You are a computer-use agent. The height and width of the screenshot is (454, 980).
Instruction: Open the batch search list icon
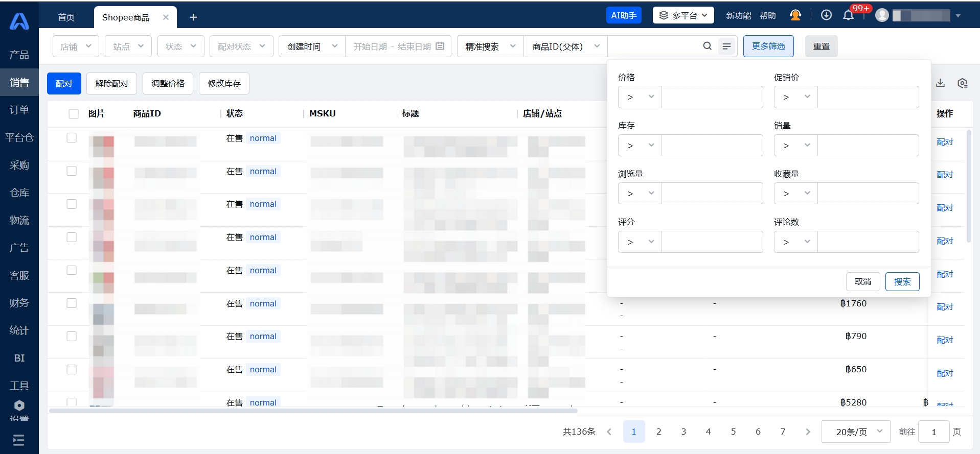tap(726, 46)
